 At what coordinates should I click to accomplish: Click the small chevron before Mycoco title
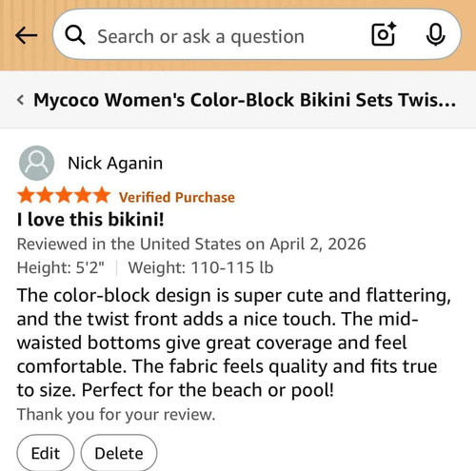pyautogui.click(x=21, y=100)
